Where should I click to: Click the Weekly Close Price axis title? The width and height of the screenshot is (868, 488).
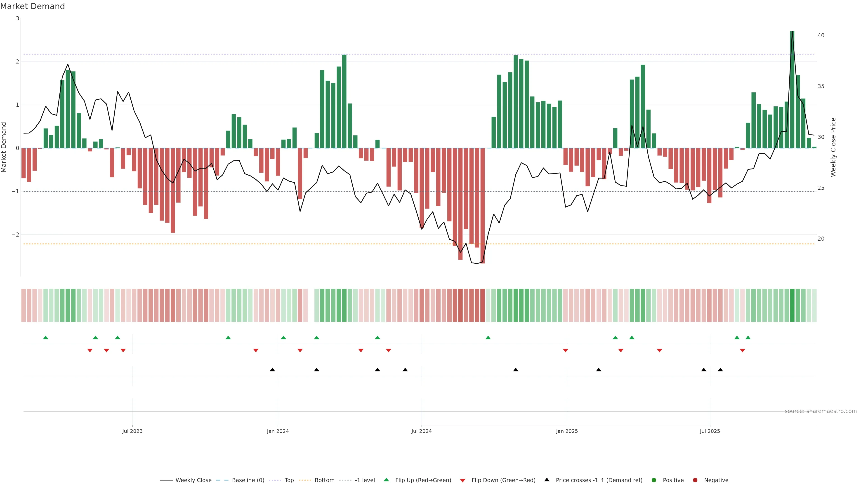833,147
